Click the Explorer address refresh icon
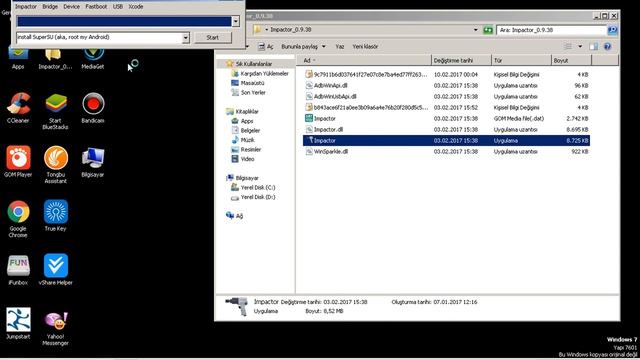The width and height of the screenshot is (640, 360). coord(488,30)
